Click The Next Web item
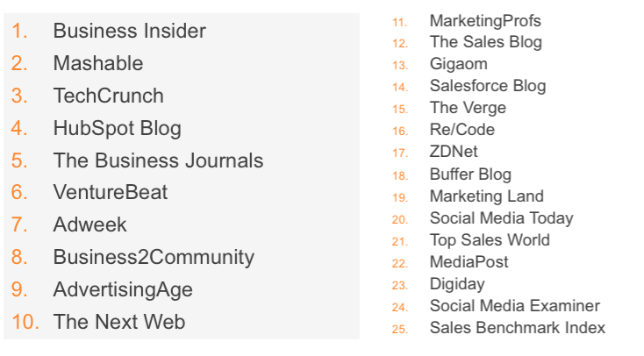This screenshot has width=644, height=356. (119, 322)
